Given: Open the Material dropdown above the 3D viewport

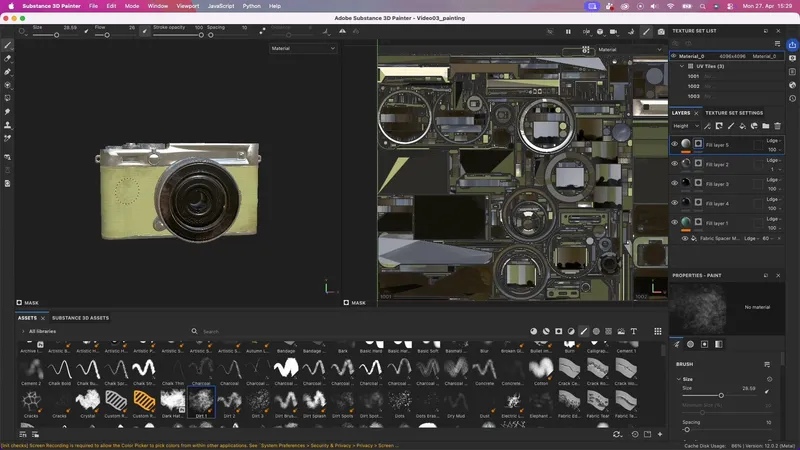Looking at the screenshot, I should point(304,48).
